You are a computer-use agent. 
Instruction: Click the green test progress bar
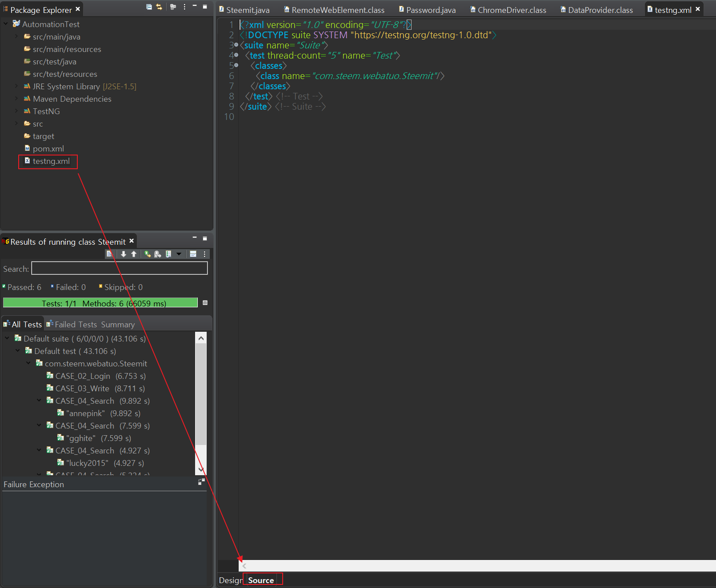(100, 303)
